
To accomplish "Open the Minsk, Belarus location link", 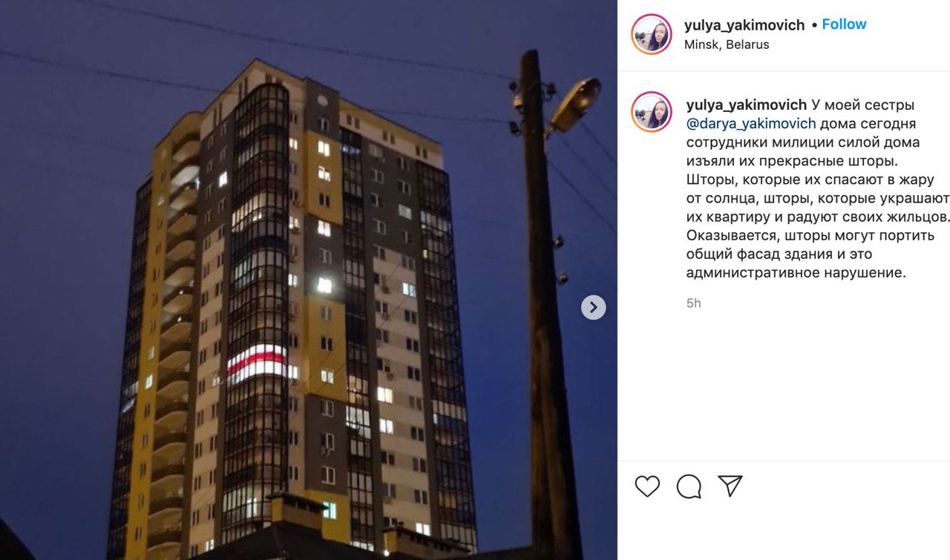I will tap(727, 45).
